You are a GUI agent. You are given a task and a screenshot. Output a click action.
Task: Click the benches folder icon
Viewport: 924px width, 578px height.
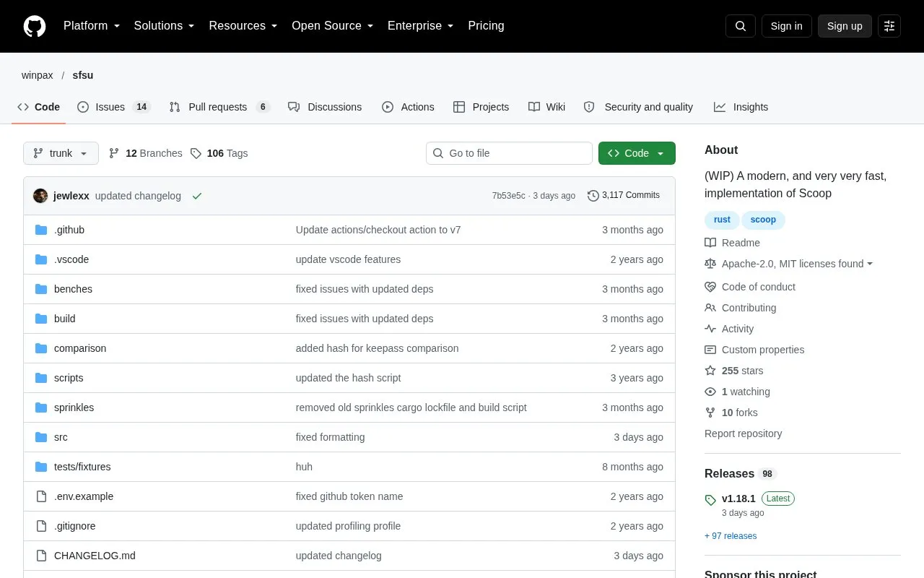click(x=41, y=289)
